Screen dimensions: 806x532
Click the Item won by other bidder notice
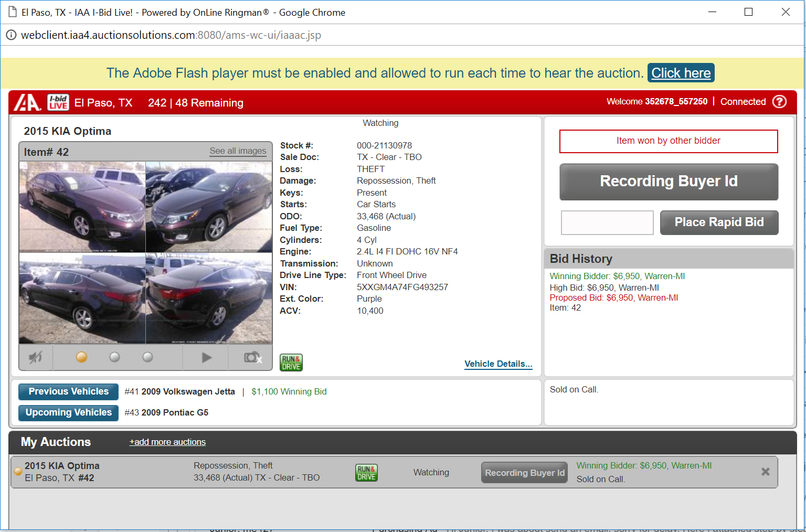pos(669,141)
